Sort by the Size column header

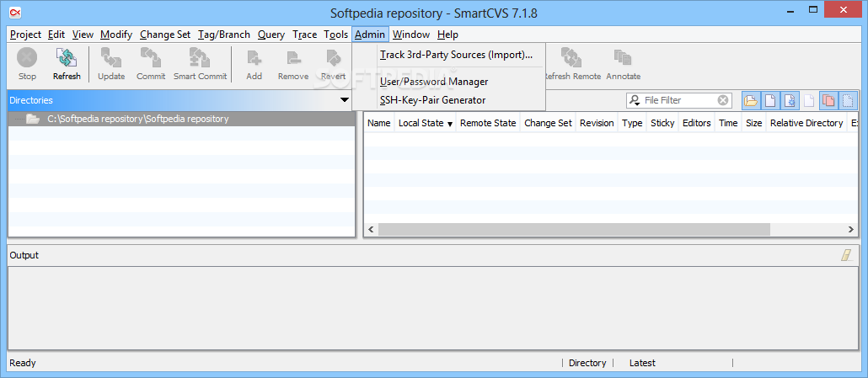point(754,123)
